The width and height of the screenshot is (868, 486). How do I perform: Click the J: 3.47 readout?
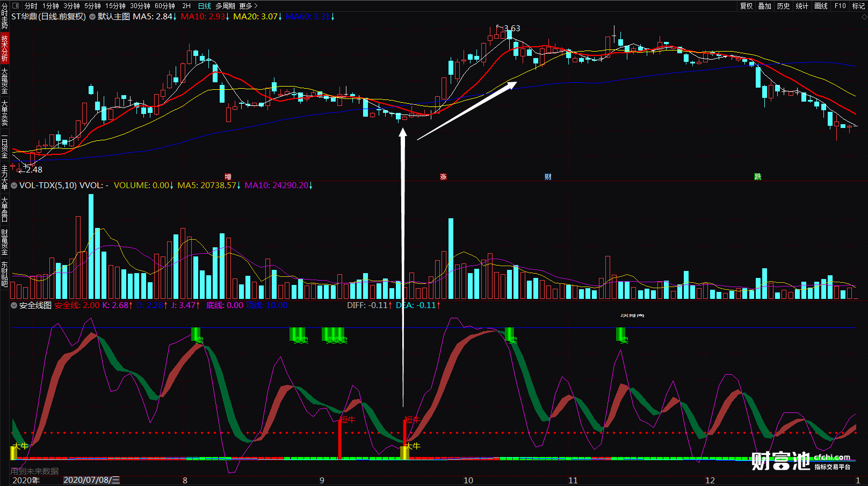tap(185, 305)
